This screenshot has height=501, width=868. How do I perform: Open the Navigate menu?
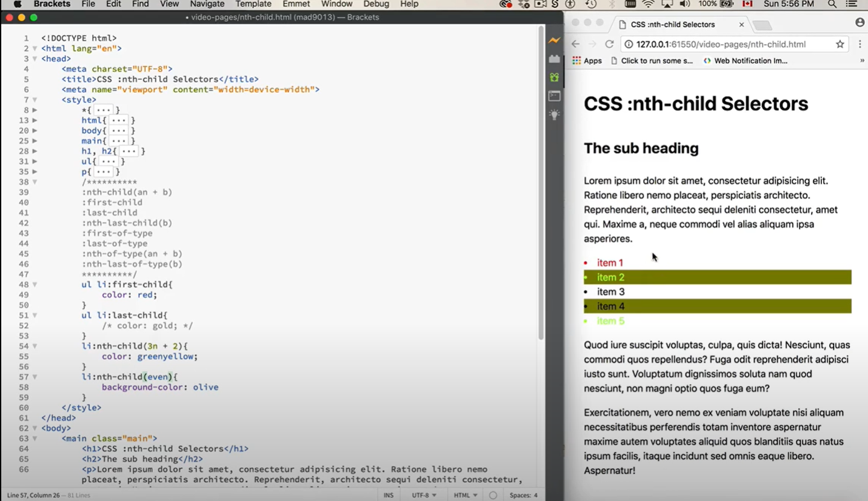207,4
